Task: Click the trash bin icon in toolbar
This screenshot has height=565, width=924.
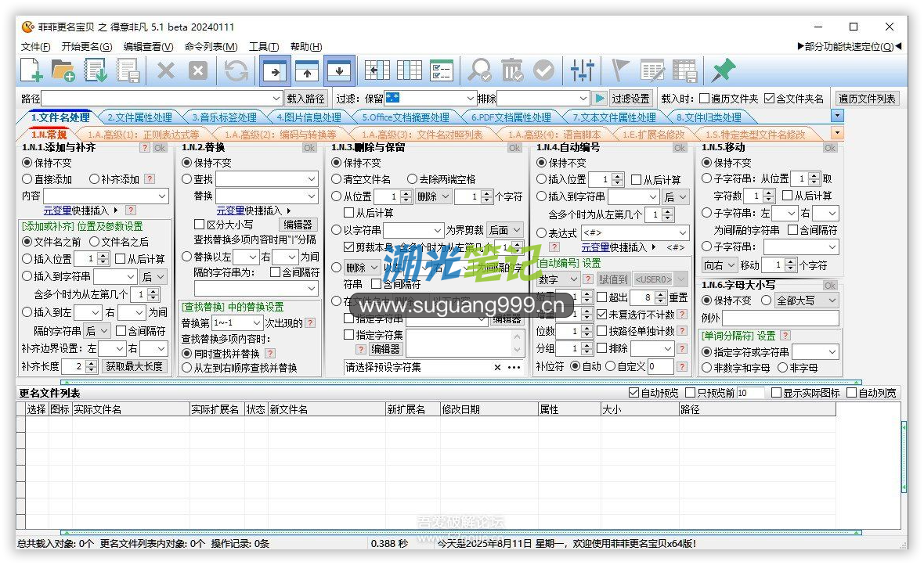Action: pos(511,70)
